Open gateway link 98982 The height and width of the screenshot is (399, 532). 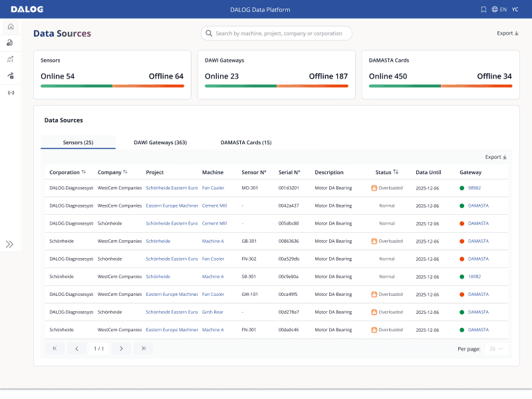[474, 188]
